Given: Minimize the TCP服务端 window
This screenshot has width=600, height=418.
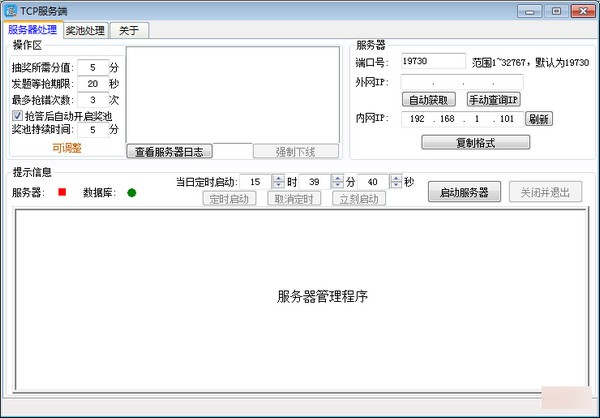Looking at the screenshot, I should 529,11.
